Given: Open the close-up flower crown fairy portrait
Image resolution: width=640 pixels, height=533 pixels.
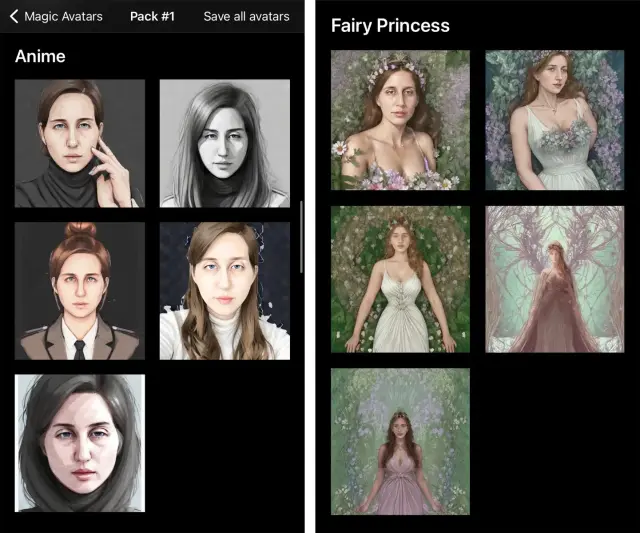Looking at the screenshot, I should 400,120.
